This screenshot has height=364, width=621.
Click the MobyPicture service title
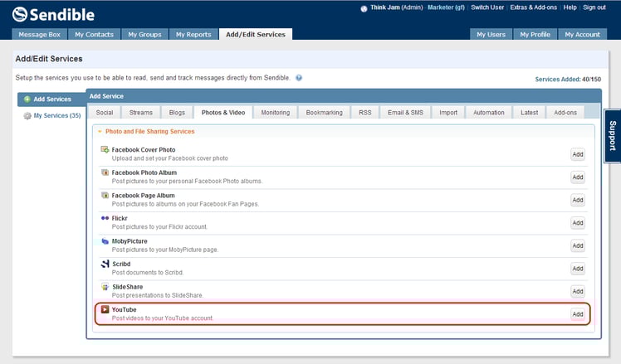130,241
